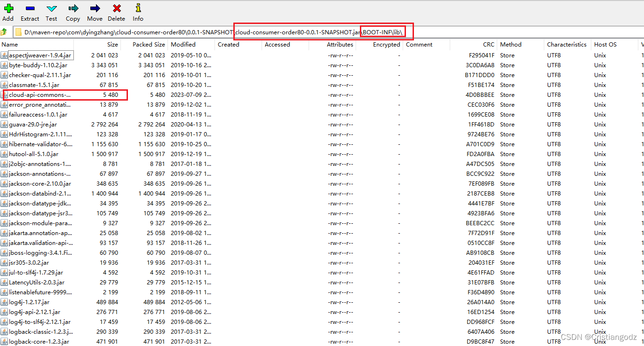Click the CRC value 4D0BBBEE
Image resolution: width=644 pixels, height=346 pixels.
(480, 95)
